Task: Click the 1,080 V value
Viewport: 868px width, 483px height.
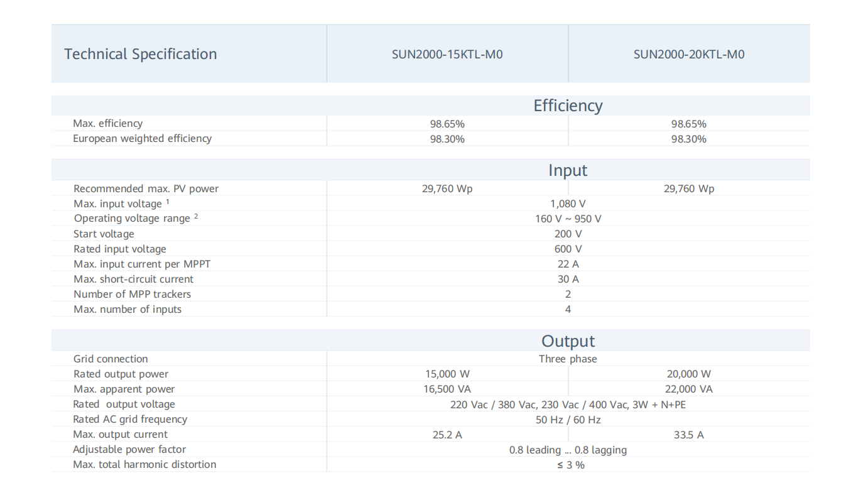Action: click(x=568, y=204)
